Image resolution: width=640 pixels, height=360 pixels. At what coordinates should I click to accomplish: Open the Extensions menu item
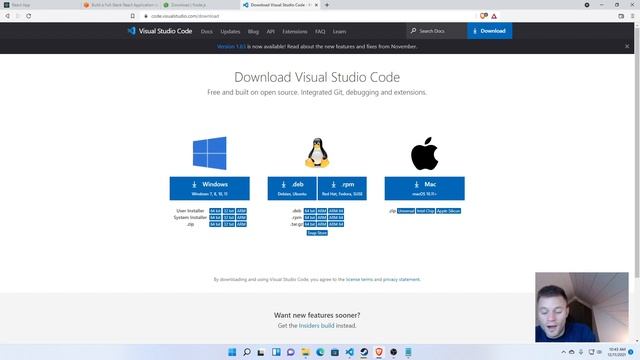coord(295,31)
